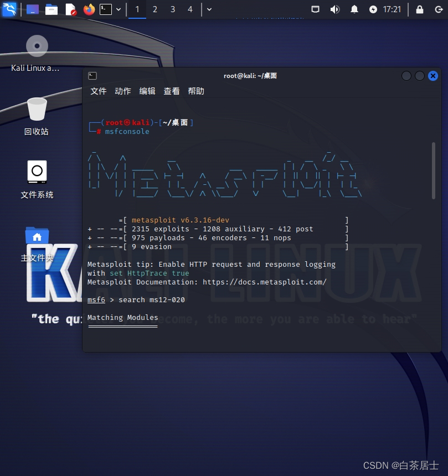Click the 'search ms12-020' command text
The width and height of the screenshot is (448, 476).
click(152, 300)
